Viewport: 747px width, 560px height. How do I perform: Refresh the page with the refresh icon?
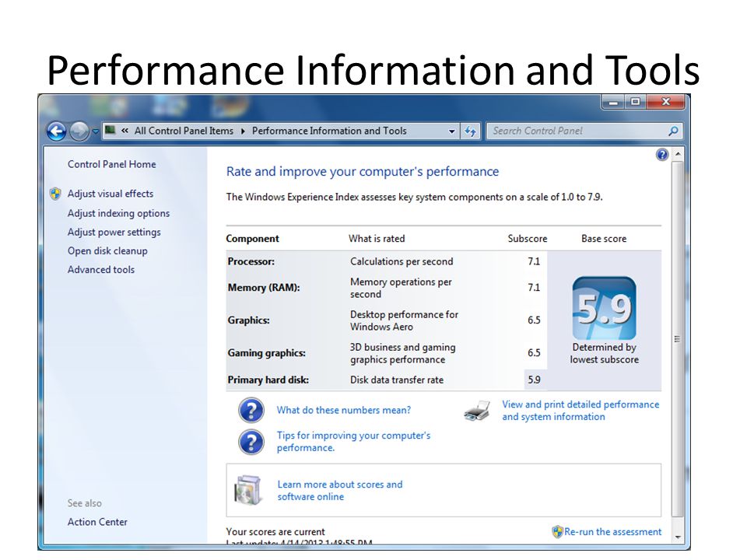(470, 131)
